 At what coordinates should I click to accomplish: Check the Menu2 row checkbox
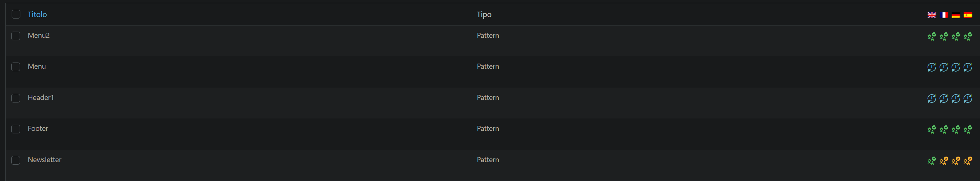pos(16,36)
